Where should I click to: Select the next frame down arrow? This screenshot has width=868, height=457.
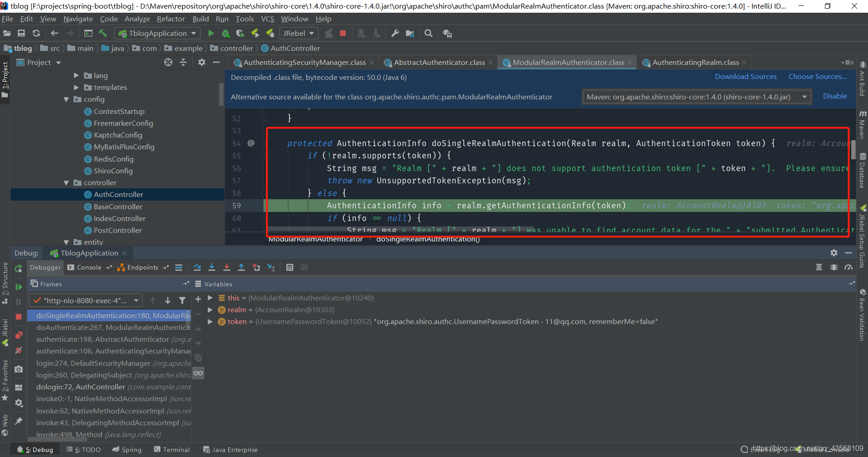pyautogui.click(x=168, y=300)
